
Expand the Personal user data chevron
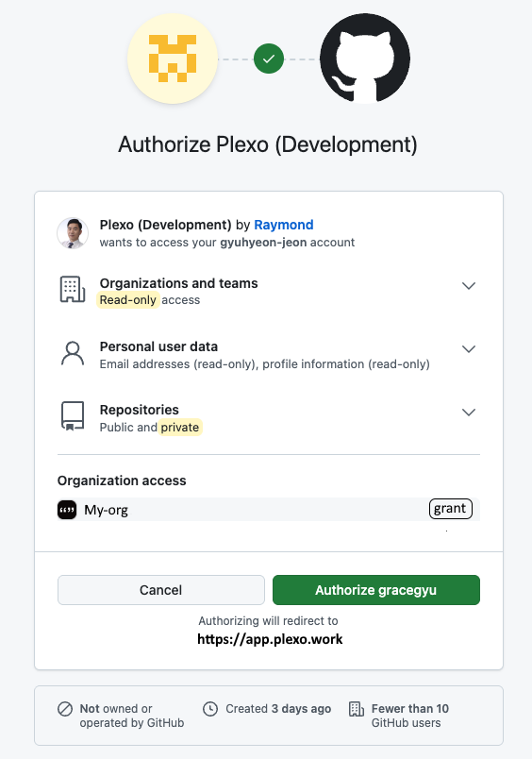tap(468, 349)
